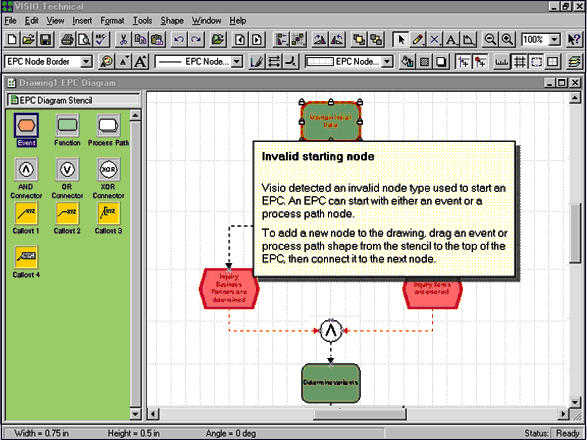Run spelling check icon

(x=101, y=39)
